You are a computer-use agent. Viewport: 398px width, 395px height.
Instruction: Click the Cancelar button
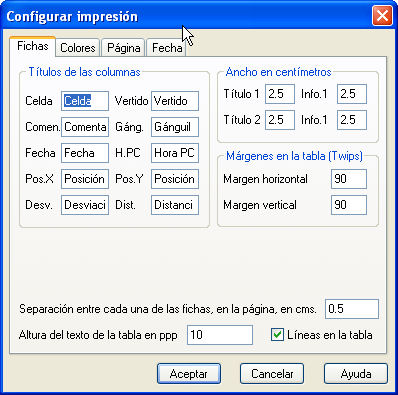pos(272,374)
